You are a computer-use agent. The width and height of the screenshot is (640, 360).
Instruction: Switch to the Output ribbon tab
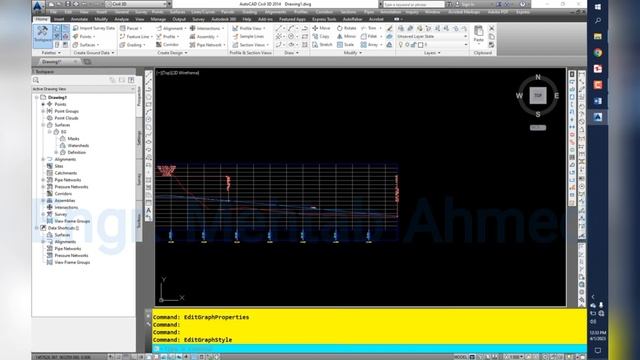[179, 19]
